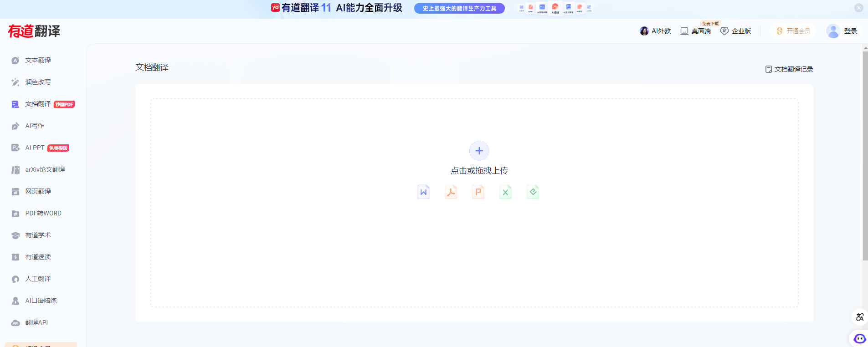Click 文档翻译 page heading
Screen dimensions: 868x347
(152, 67)
